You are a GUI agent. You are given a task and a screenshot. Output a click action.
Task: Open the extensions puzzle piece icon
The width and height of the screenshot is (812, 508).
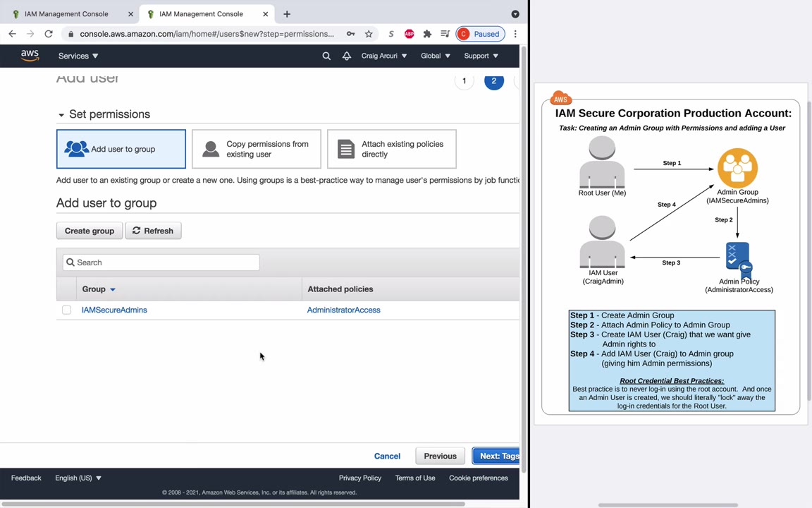(427, 34)
